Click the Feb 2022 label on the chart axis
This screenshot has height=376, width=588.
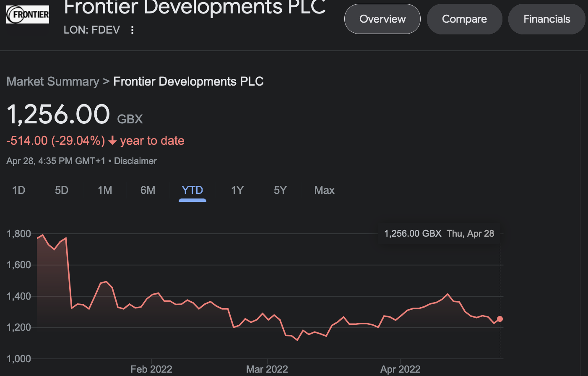coord(151,369)
